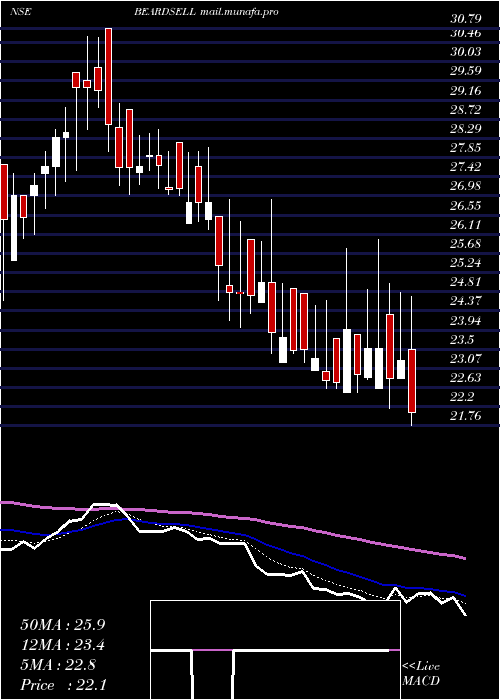Image resolution: width=500 pixels, height=700 pixels.
Task: Click the tallest red candle at chart peak
Action: 108,76
